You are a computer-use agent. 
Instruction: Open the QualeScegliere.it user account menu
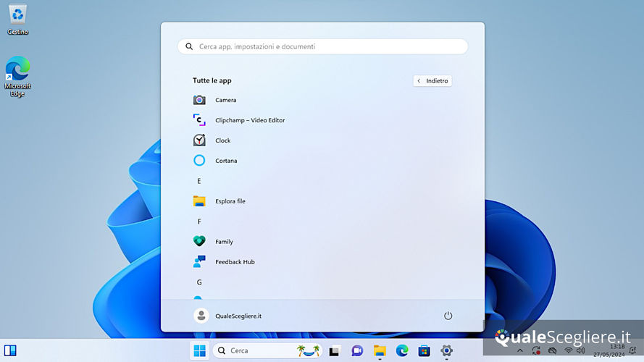coord(228,316)
